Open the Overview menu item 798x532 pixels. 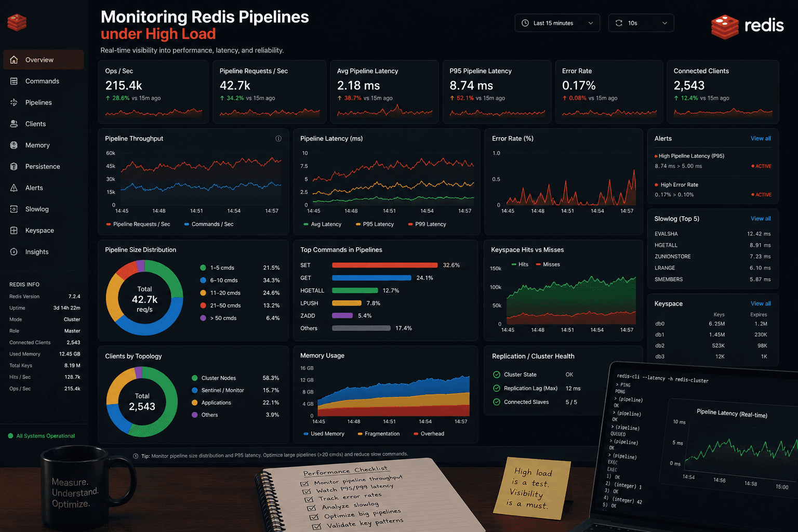(44, 60)
